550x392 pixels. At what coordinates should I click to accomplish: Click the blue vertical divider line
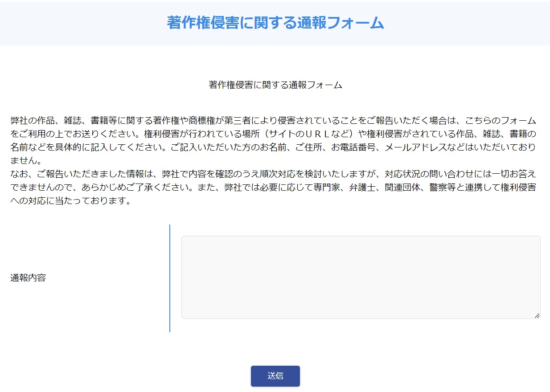pyautogui.click(x=170, y=278)
